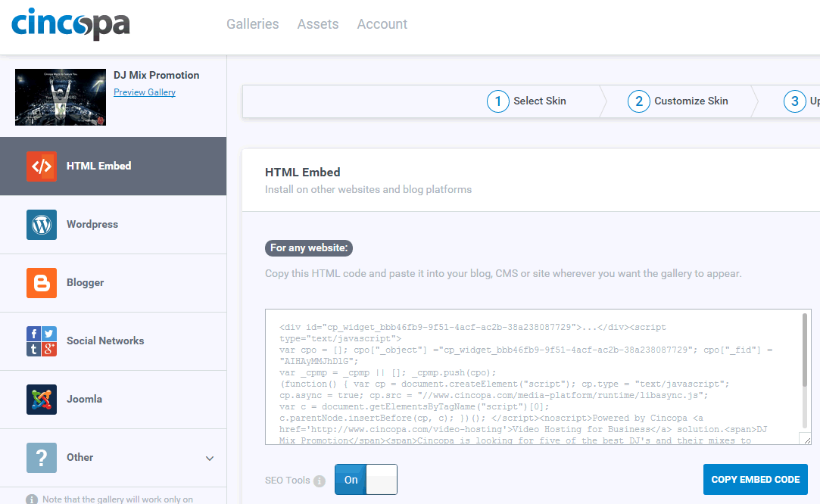Click the On label of the toggle
The image size is (820, 504).
350,479
